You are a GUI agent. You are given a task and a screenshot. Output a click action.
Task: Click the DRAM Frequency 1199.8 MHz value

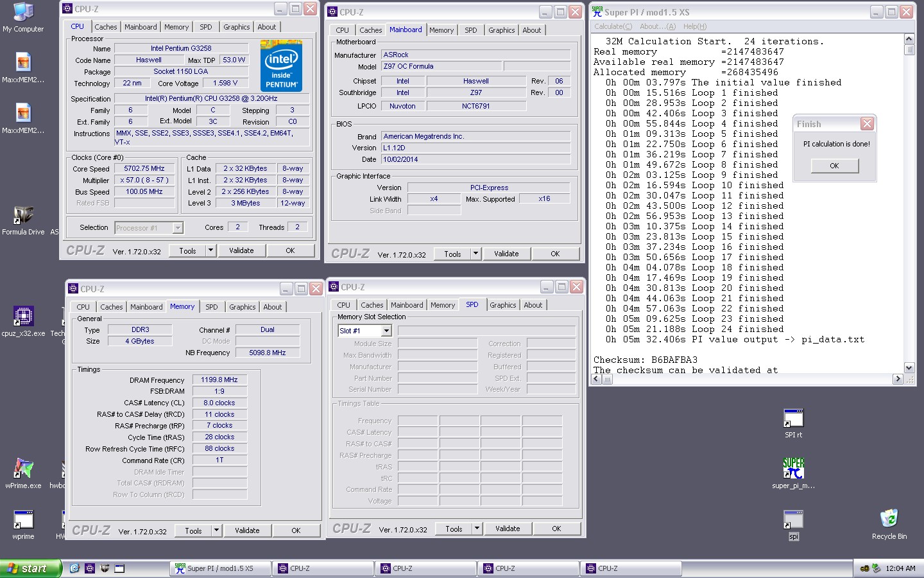tap(219, 380)
